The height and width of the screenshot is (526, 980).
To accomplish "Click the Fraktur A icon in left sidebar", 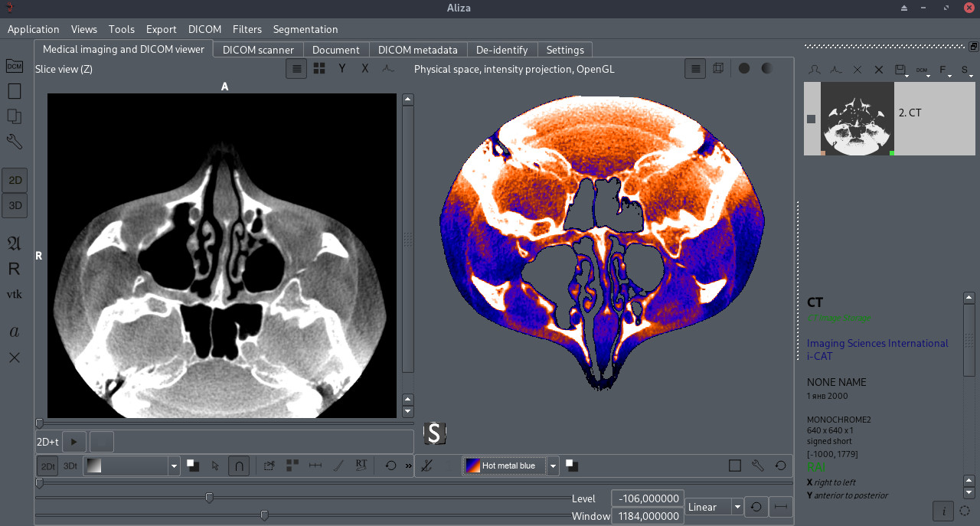I will point(14,243).
